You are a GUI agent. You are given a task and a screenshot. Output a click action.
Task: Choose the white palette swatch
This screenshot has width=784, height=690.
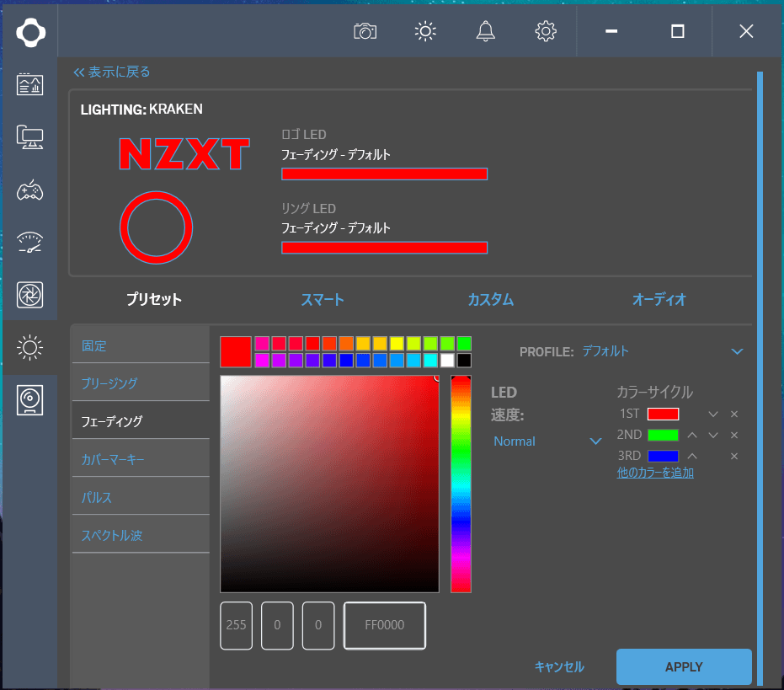tap(447, 361)
